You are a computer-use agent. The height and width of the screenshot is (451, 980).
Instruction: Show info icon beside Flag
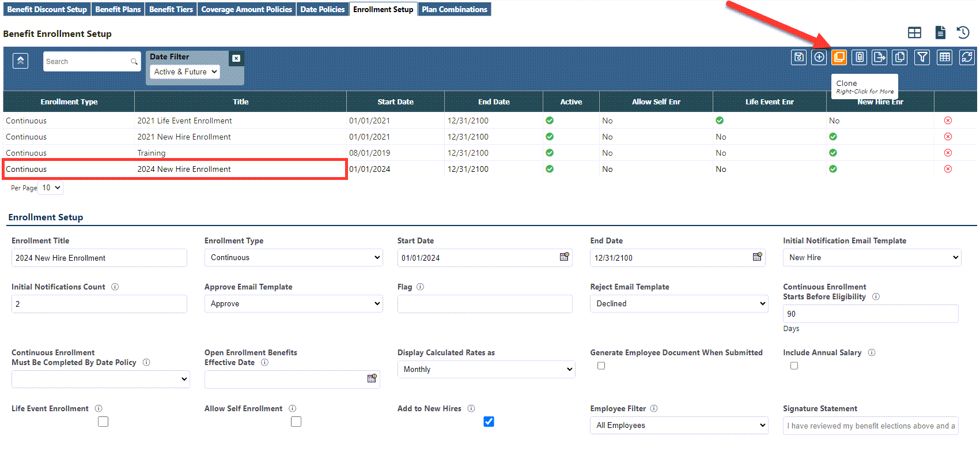[x=420, y=287]
